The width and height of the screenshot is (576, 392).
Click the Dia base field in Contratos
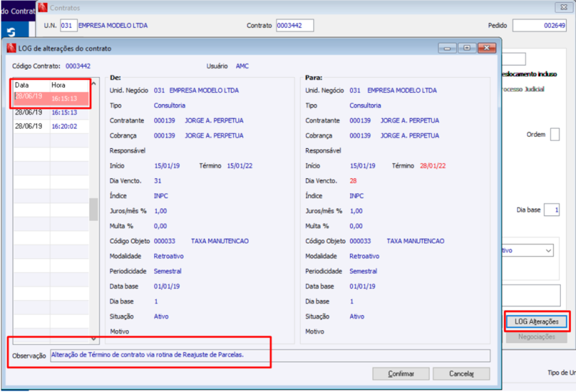pyautogui.click(x=552, y=210)
